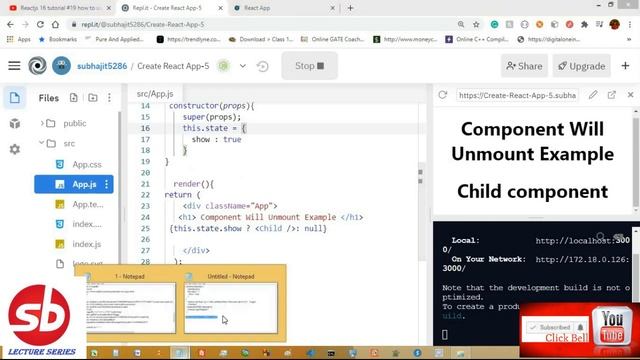Click the green React language badge
This screenshot has width=640, height=360.
click(223, 66)
